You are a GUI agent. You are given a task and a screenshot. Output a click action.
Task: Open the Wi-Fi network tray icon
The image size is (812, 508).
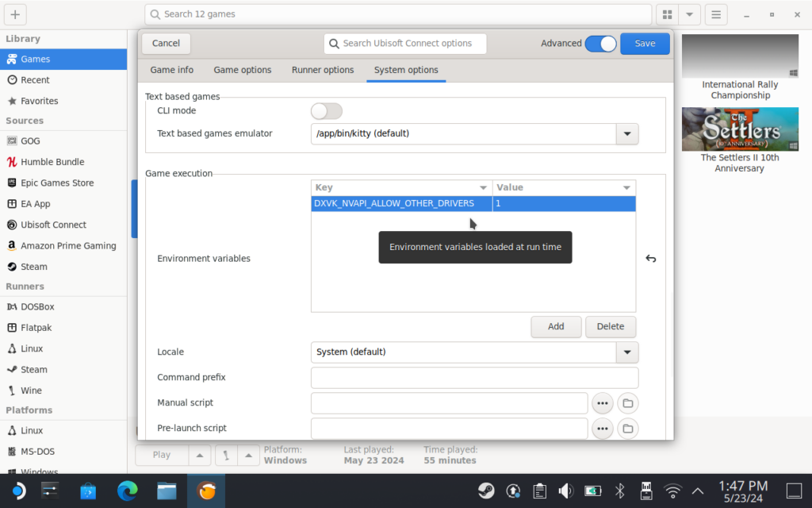tap(672, 491)
